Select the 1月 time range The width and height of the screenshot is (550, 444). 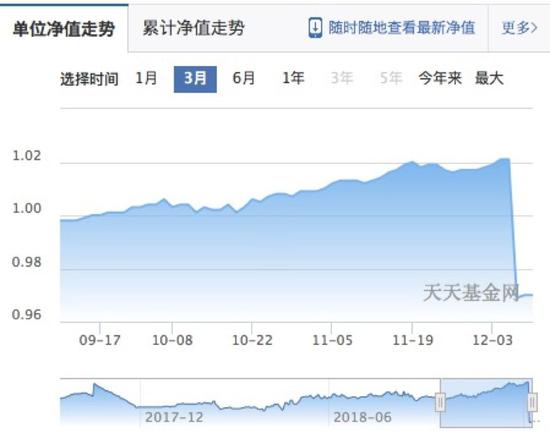tap(146, 78)
